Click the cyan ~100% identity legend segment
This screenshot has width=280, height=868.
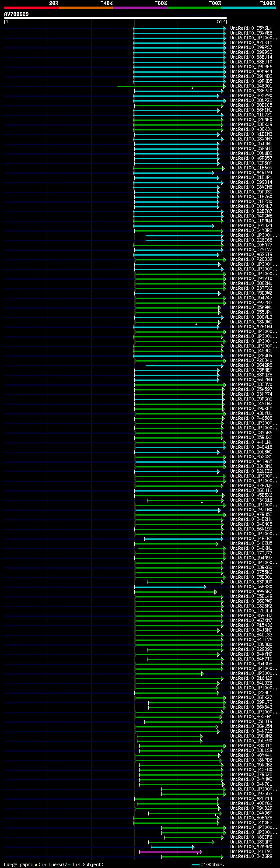(x=248, y=8)
